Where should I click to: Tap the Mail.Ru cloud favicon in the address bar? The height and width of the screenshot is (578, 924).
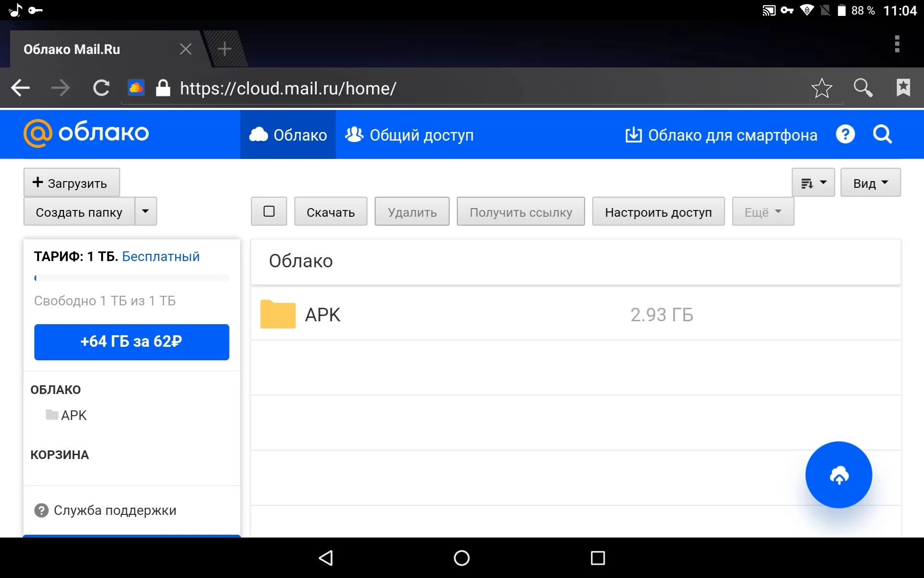coord(136,88)
